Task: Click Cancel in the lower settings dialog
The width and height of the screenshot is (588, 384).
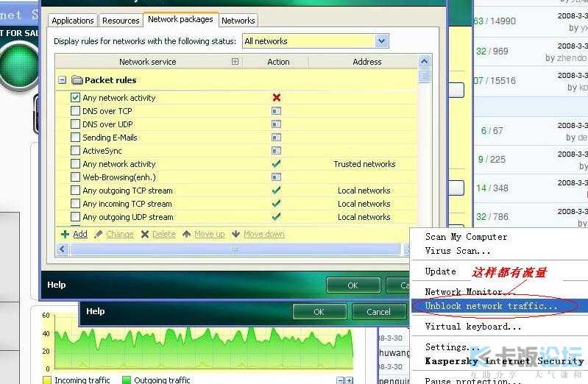Action: tap(378, 312)
